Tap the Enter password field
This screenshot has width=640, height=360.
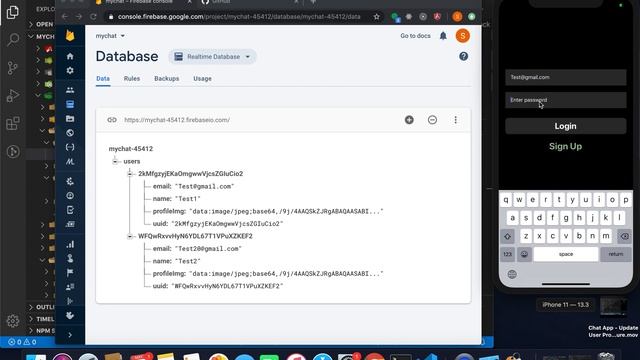[x=565, y=100]
